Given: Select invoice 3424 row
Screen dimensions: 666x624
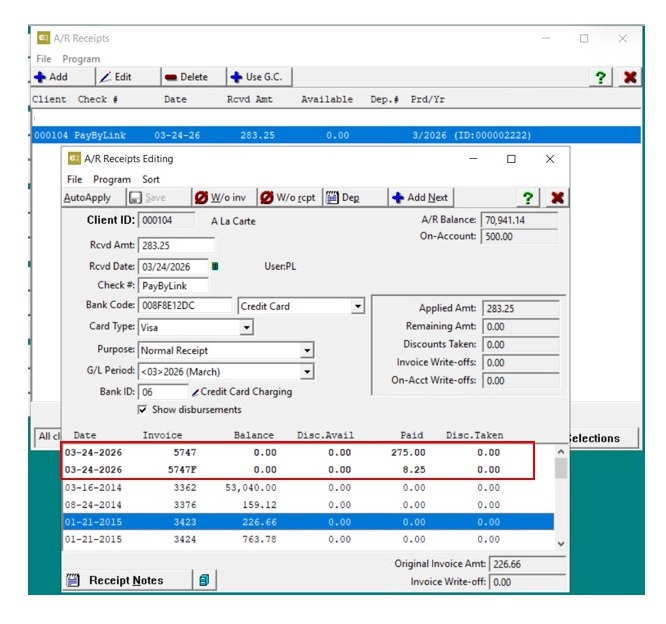Looking at the screenshot, I should (x=308, y=539).
